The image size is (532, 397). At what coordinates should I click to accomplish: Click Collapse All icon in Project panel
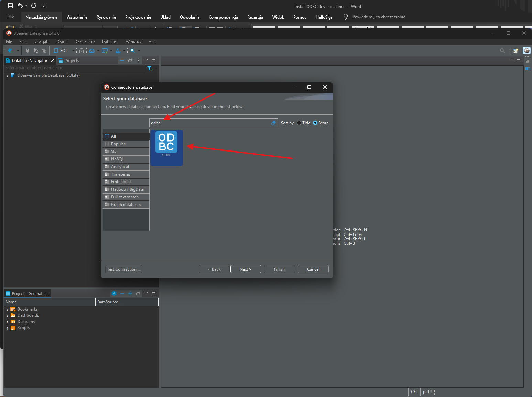[x=122, y=293]
